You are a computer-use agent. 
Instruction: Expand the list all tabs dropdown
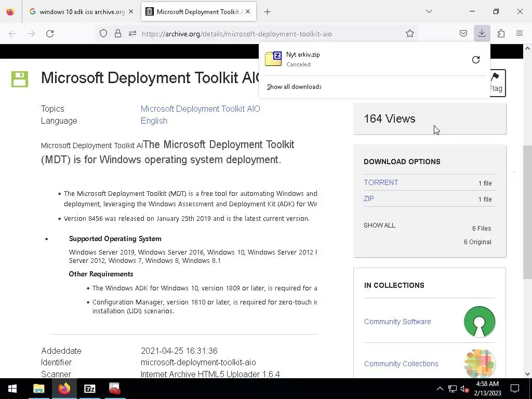click(429, 11)
